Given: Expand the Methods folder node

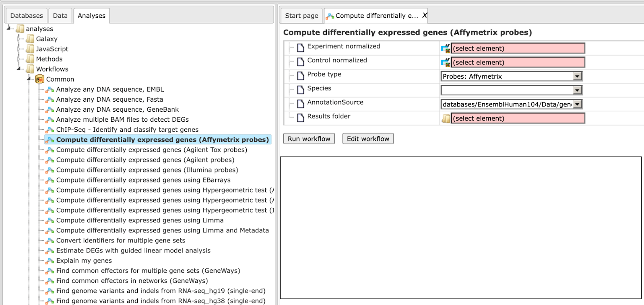Looking at the screenshot, I should tap(19, 59).
